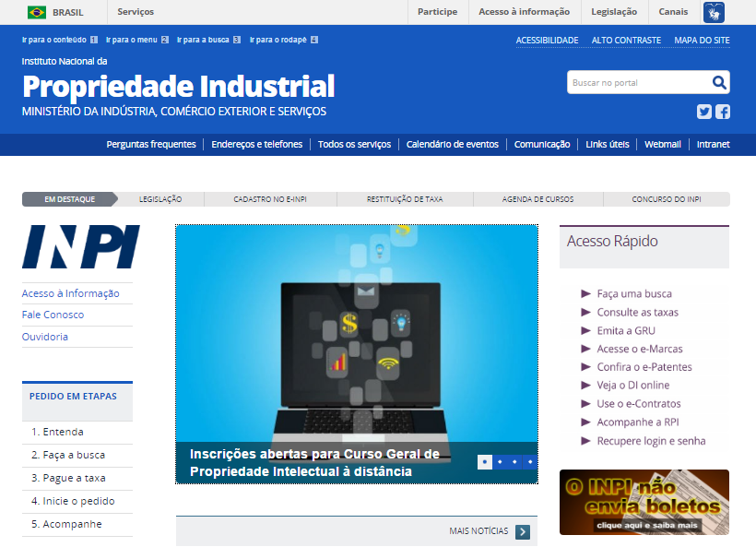Open the Emita a GRU quick link
756x559 pixels.
click(x=626, y=330)
